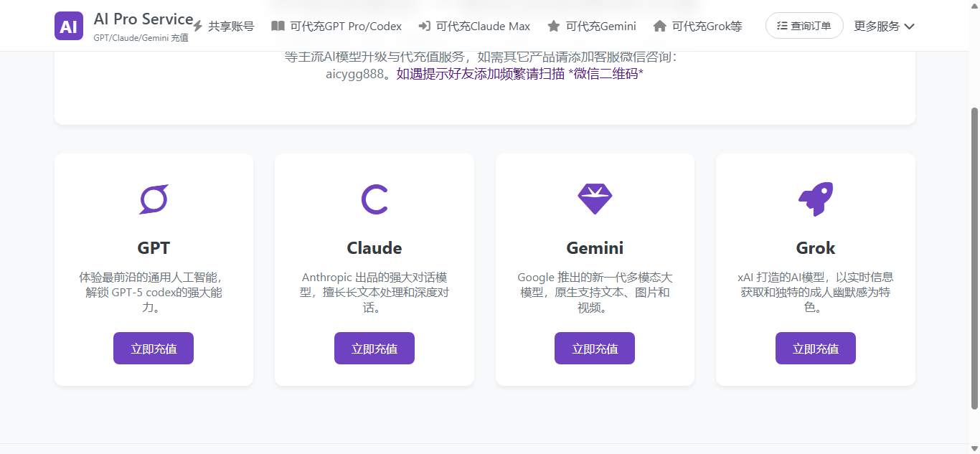This screenshot has height=454, width=980.
Task: Click the Grok card's rocket icon
Action: [816, 199]
